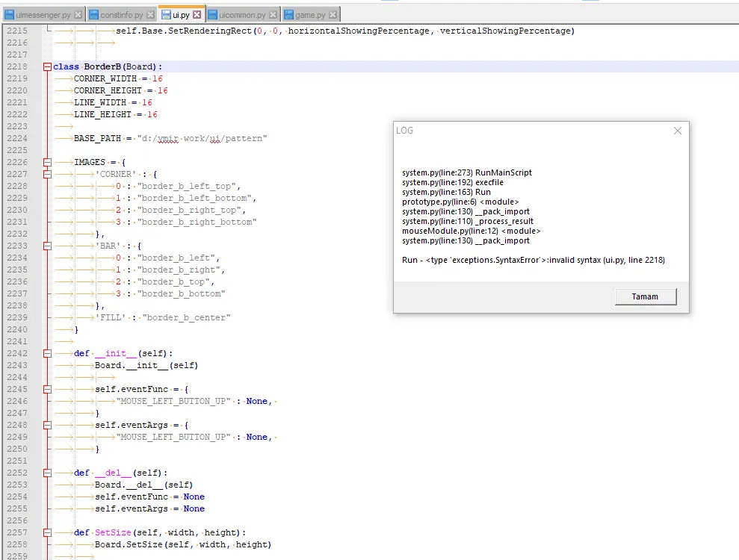Screen dimensions: 739x560
Task: Click 'self.eventArgs = None' code line
Action: click(149, 508)
